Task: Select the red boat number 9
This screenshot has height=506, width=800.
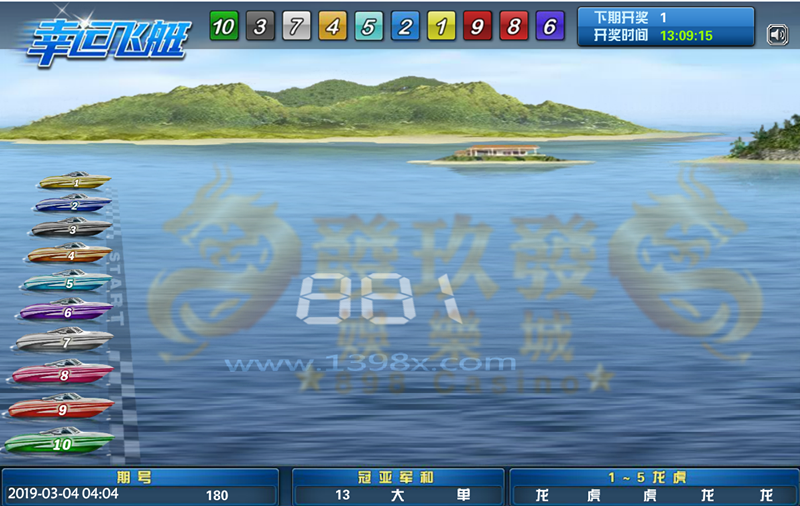Action: pos(60,407)
